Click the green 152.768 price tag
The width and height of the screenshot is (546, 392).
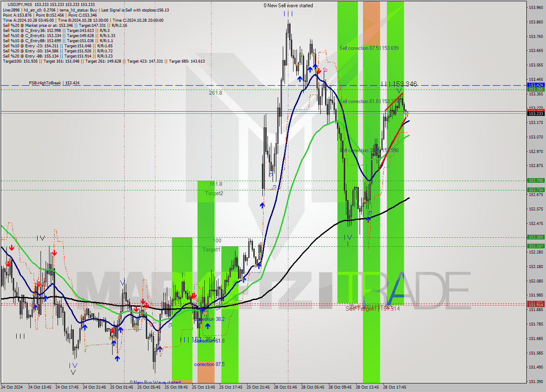click(x=536, y=180)
